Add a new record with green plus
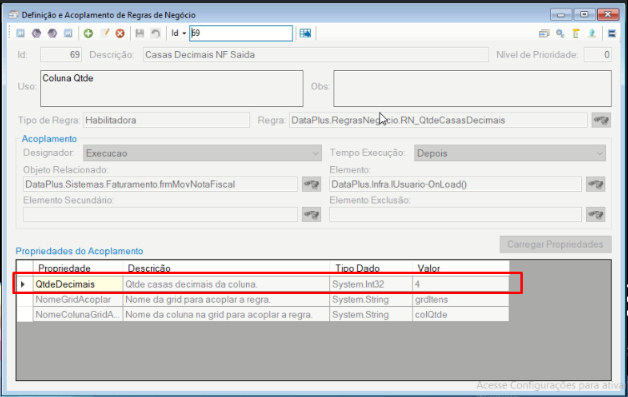628x397 pixels. pyautogui.click(x=88, y=33)
